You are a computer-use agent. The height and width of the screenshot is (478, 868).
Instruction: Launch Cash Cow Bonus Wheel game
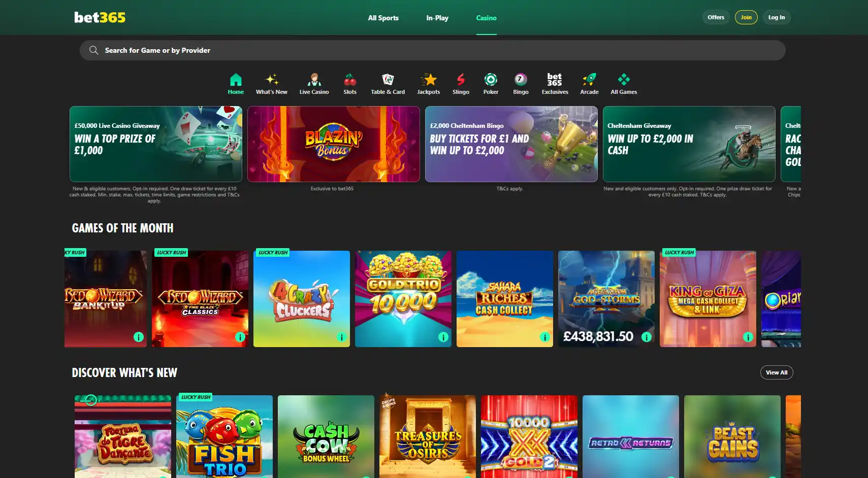(x=326, y=436)
